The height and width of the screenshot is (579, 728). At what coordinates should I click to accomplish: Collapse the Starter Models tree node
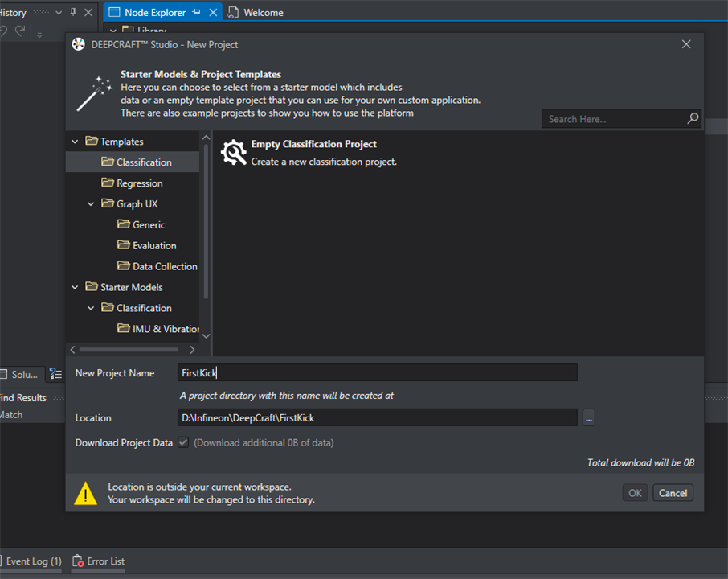click(75, 287)
